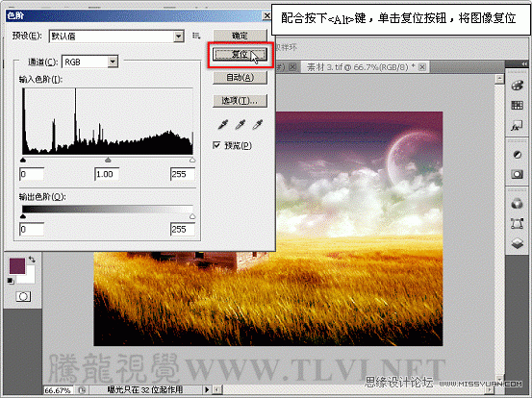Open the Adjustments panel icon

(x=517, y=155)
